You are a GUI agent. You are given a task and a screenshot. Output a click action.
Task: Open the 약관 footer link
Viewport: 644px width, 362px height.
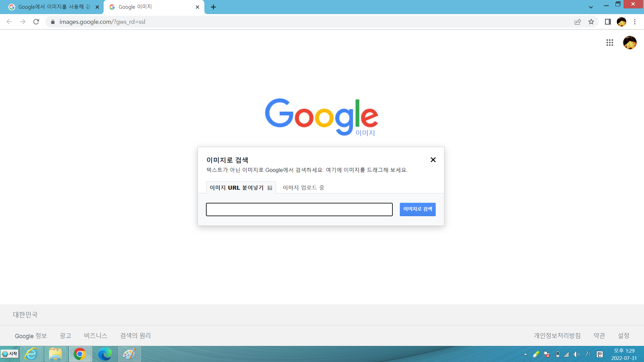coord(599,336)
